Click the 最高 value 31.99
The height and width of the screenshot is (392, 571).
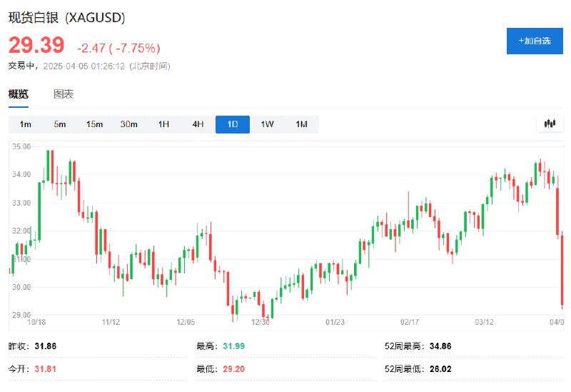click(x=234, y=346)
